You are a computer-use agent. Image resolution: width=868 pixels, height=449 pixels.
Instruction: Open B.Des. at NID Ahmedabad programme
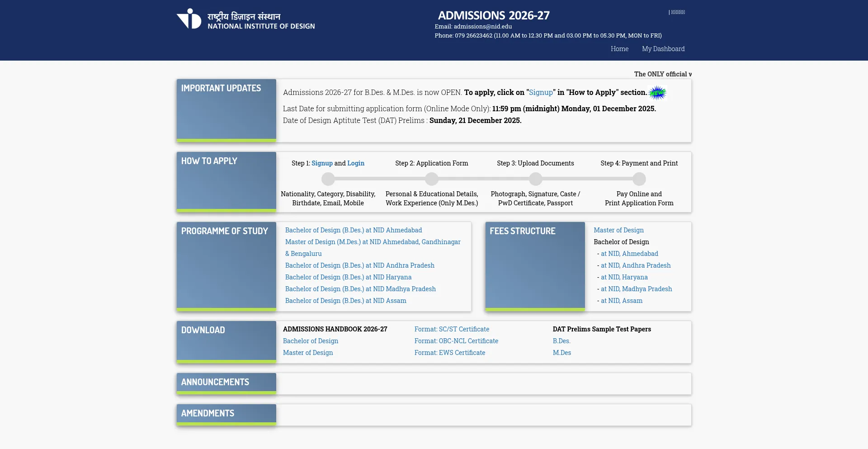pos(353,230)
